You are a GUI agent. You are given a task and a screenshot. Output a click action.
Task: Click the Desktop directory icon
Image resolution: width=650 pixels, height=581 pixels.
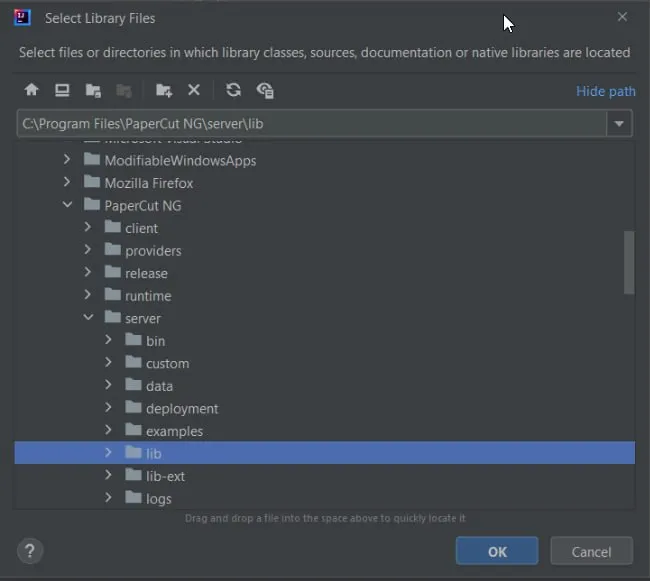pos(62,90)
